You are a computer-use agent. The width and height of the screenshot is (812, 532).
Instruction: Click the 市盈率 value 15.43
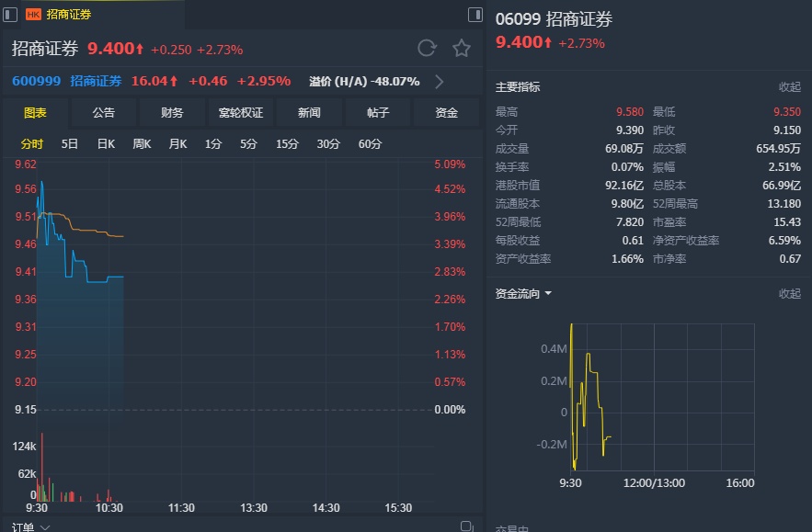[787, 222]
